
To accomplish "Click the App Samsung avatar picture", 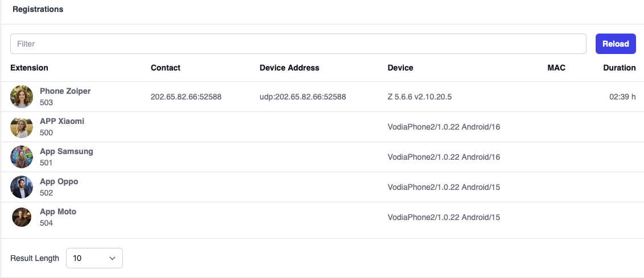I will (22, 157).
